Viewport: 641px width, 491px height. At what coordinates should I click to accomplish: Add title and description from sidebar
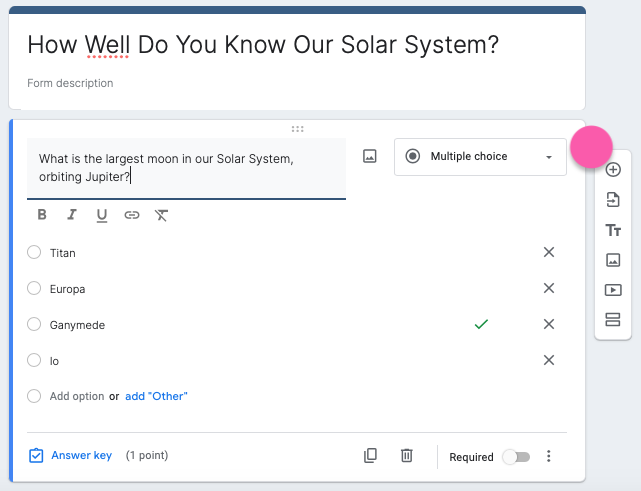pyautogui.click(x=613, y=230)
